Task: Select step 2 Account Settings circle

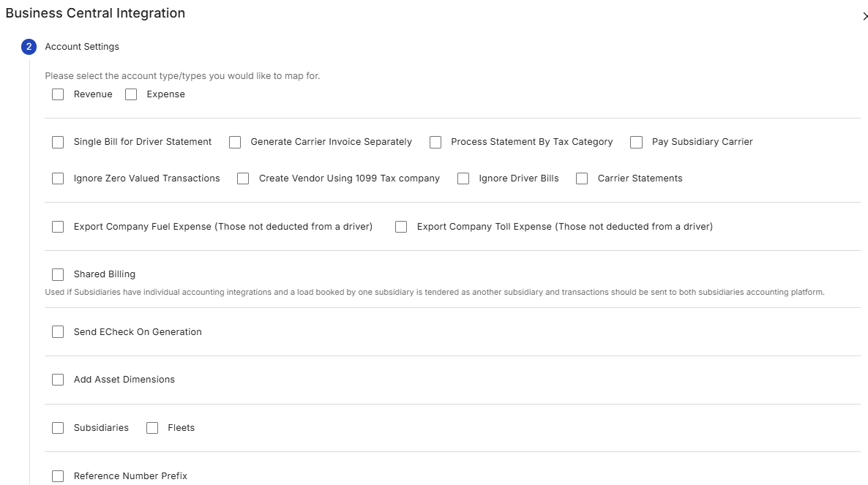Action: (29, 47)
